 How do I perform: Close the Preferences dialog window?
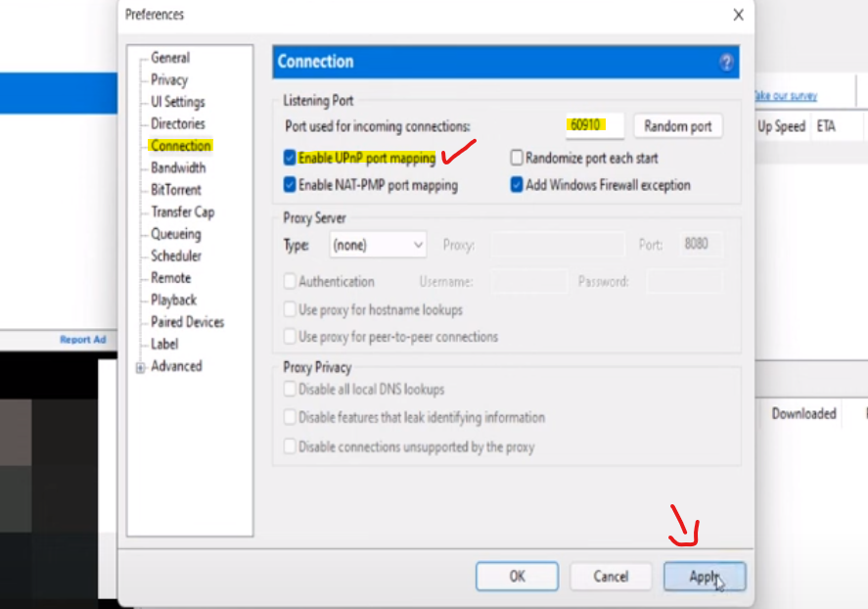[x=738, y=15]
